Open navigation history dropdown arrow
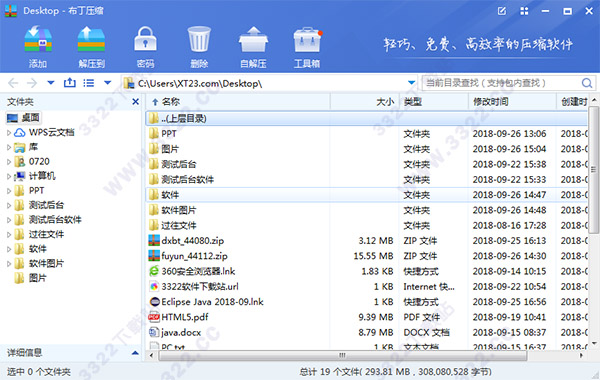 pyautogui.click(x=51, y=83)
